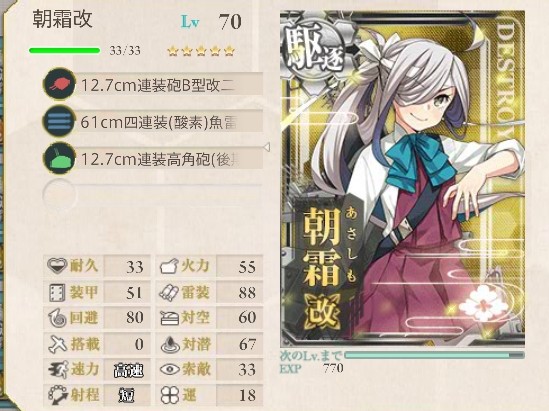The width and height of the screenshot is (549, 411).
Task: Click the running figure icon beside 速力
Action: pyautogui.click(x=57, y=370)
